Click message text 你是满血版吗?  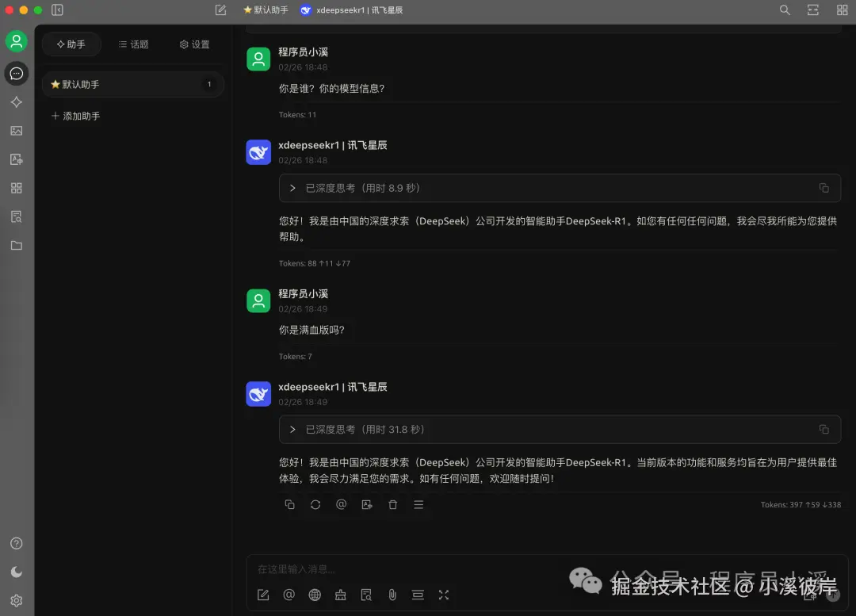311,330
